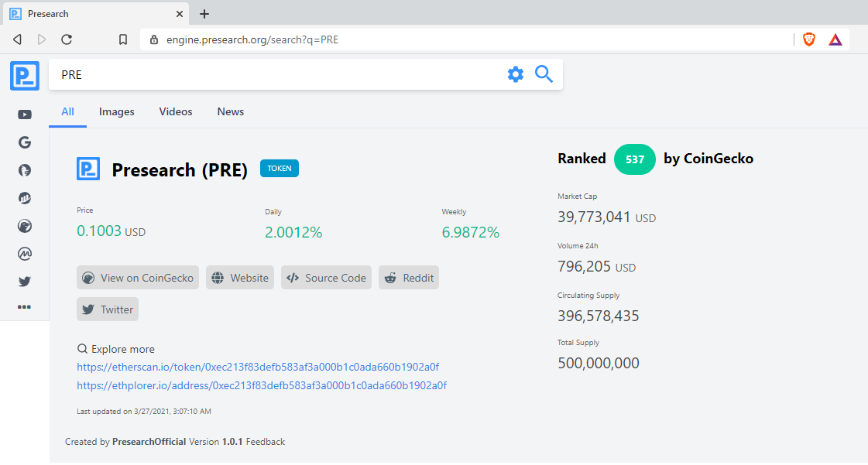
Task: Close the Presearch browser tab
Action: pos(180,14)
